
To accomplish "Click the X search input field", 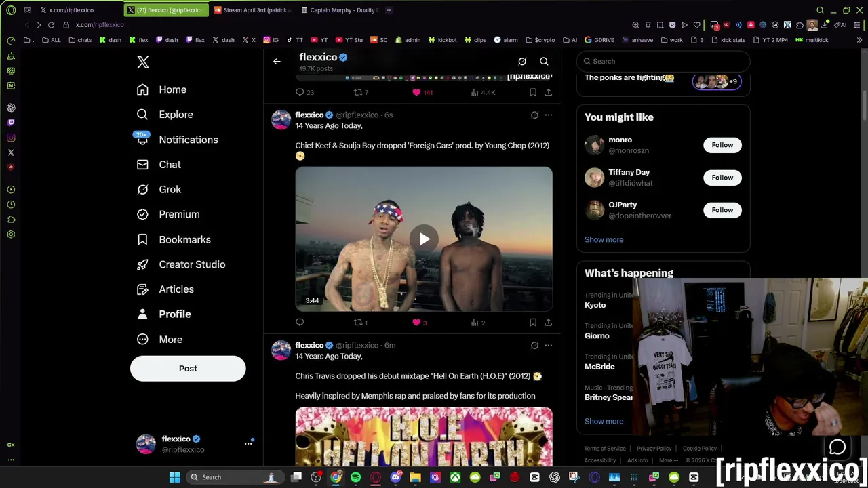I will coord(663,62).
